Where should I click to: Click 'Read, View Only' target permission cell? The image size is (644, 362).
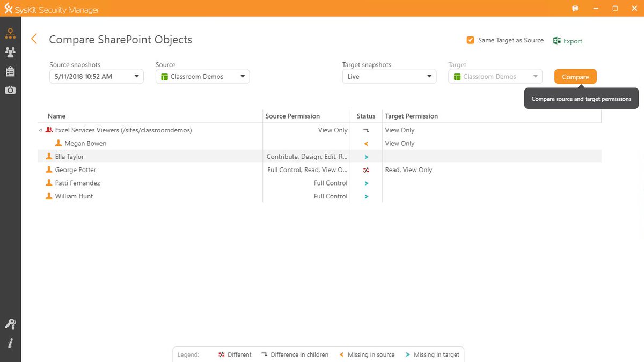coord(408,169)
